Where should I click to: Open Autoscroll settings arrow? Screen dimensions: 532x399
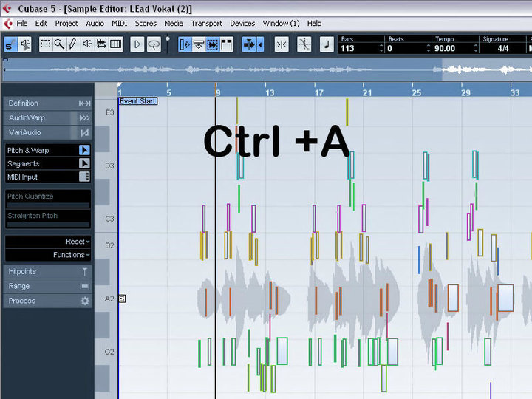(260, 44)
